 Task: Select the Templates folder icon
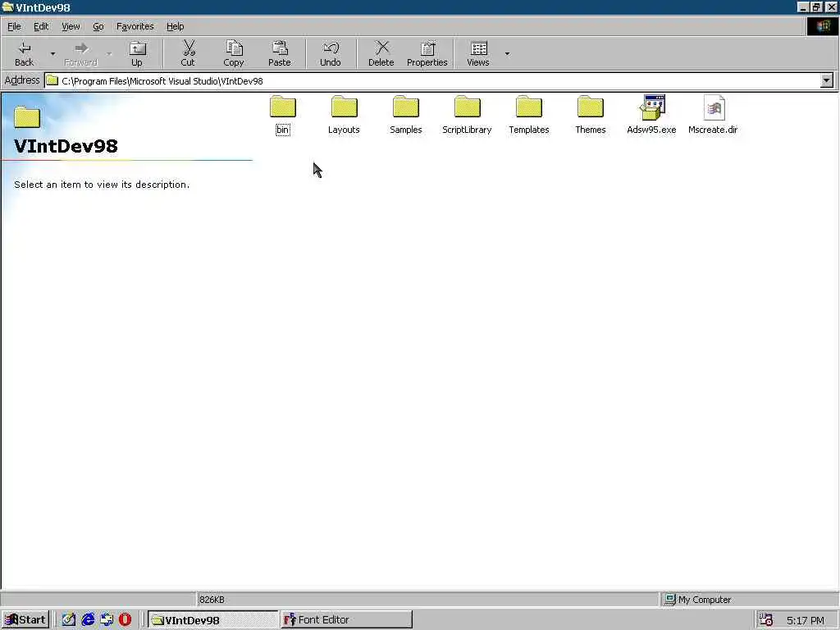[x=529, y=107]
